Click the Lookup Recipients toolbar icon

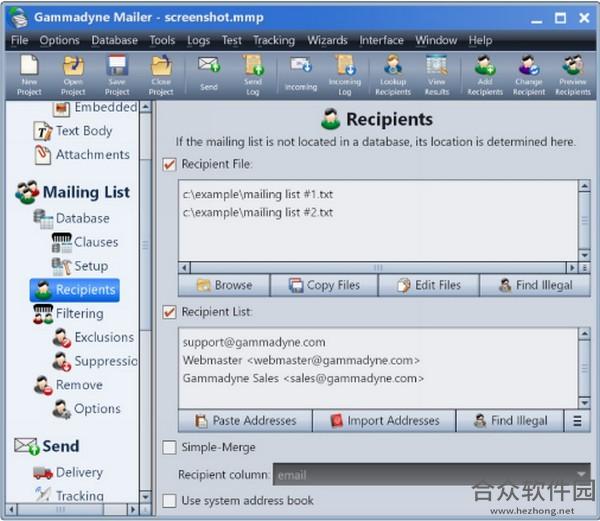pyautogui.click(x=393, y=75)
